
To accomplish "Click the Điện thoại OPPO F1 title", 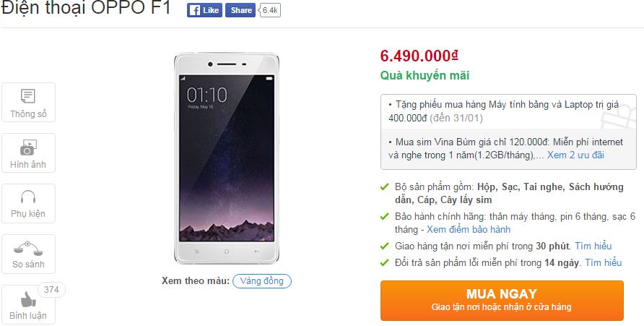I will (x=86, y=10).
